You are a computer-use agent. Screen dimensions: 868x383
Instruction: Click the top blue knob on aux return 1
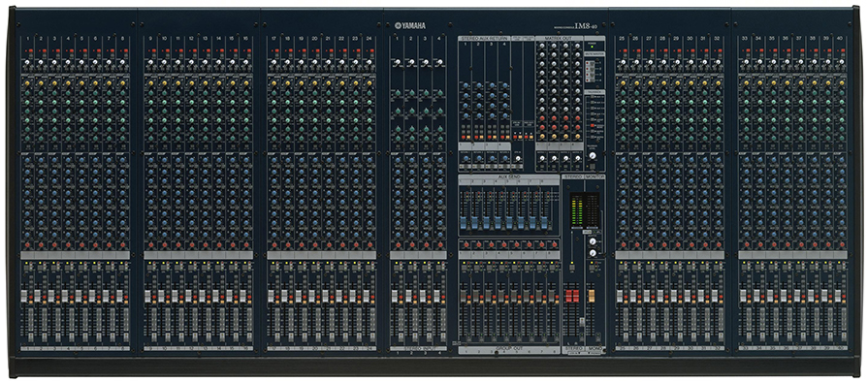(466, 86)
